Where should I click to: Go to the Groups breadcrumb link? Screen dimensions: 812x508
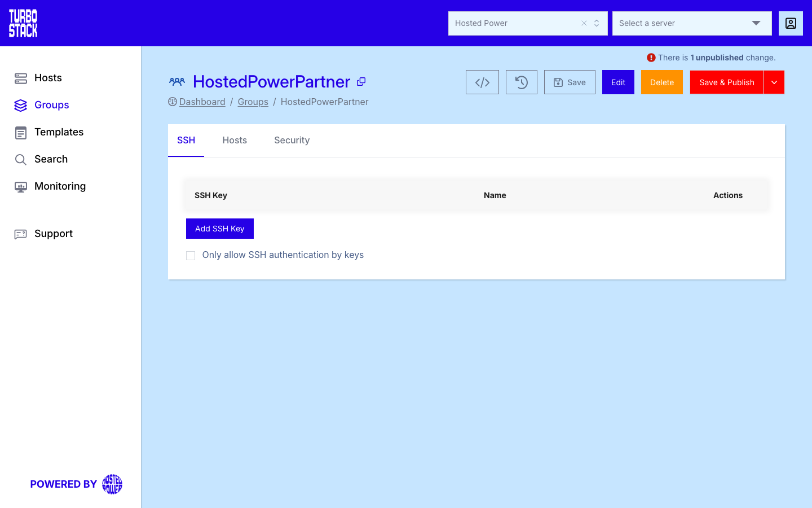pos(253,102)
